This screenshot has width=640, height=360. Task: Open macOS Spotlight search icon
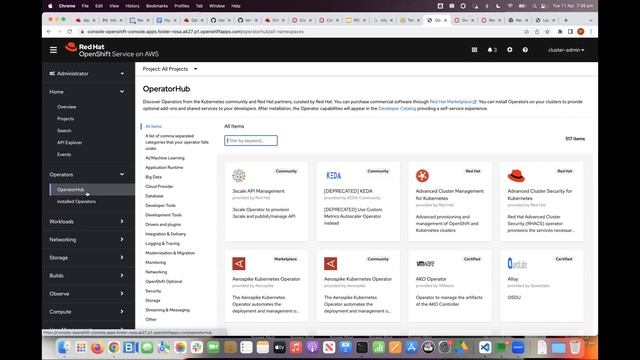coord(534,6)
